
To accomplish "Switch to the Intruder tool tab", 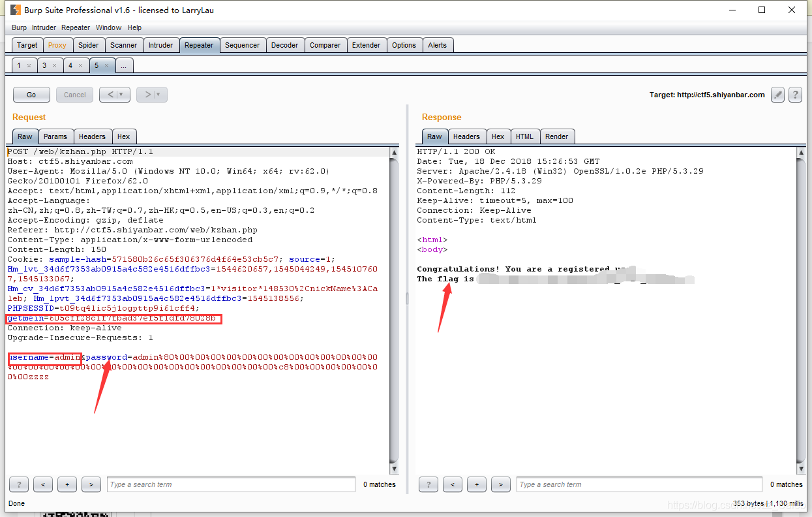I will (x=161, y=45).
